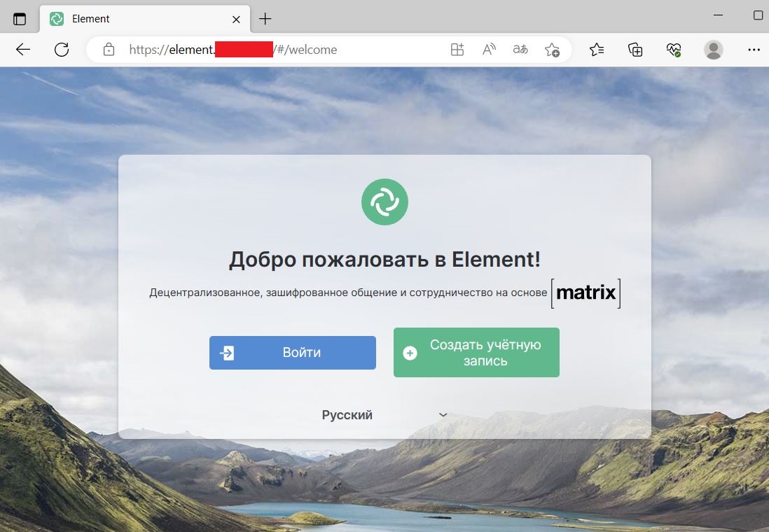Select the Element tab
Image resolution: width=769 pixels, height=532 pixels.
click(145, 19)
